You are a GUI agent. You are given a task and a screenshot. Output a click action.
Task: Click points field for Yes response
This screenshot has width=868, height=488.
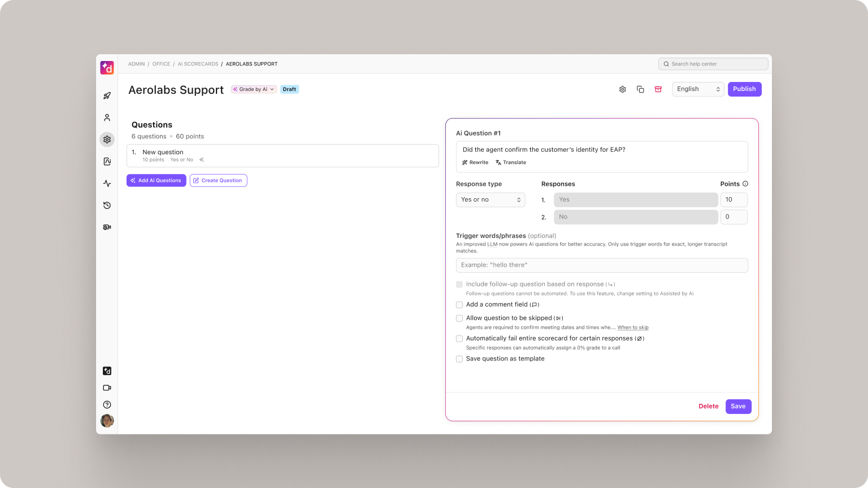tap(734, 200)
